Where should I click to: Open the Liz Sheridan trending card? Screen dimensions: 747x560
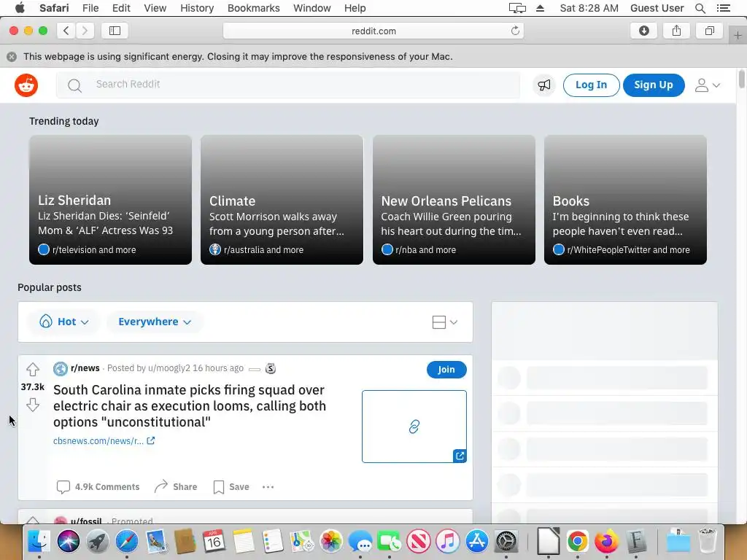[x=111, y=200]
